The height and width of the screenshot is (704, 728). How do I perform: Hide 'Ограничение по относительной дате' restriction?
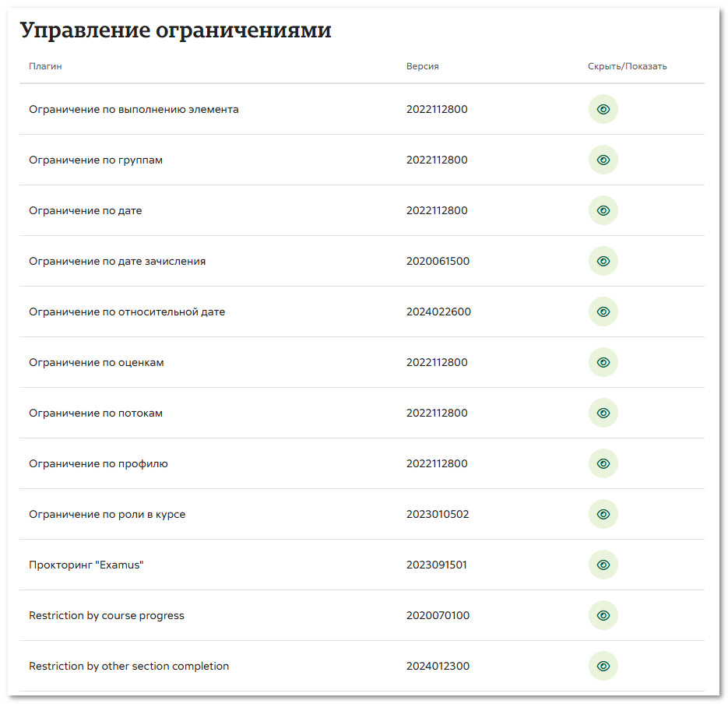[603, 312]
